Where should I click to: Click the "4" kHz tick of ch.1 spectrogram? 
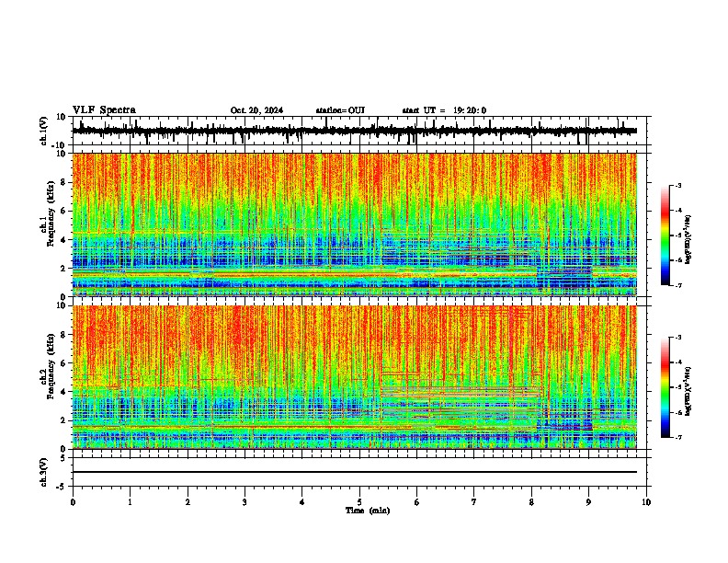pos(64,240)
